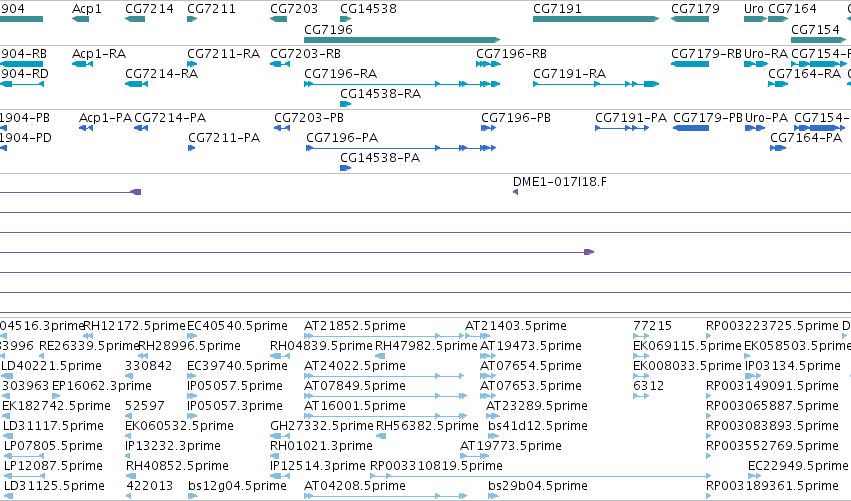Image resolution: width=851 pixels, height=501 pixels.
Task: Click EST EC22949.5prime
Action: (798, 466)
